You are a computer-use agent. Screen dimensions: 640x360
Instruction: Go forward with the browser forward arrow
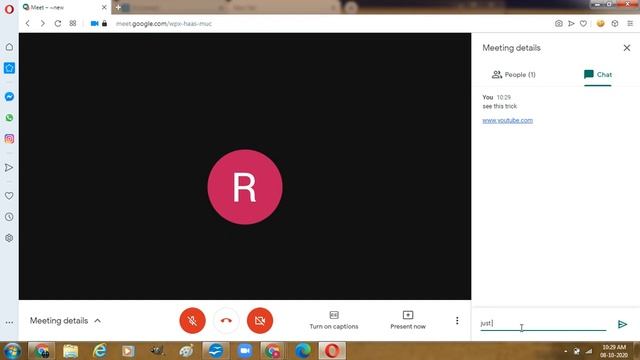42,23
